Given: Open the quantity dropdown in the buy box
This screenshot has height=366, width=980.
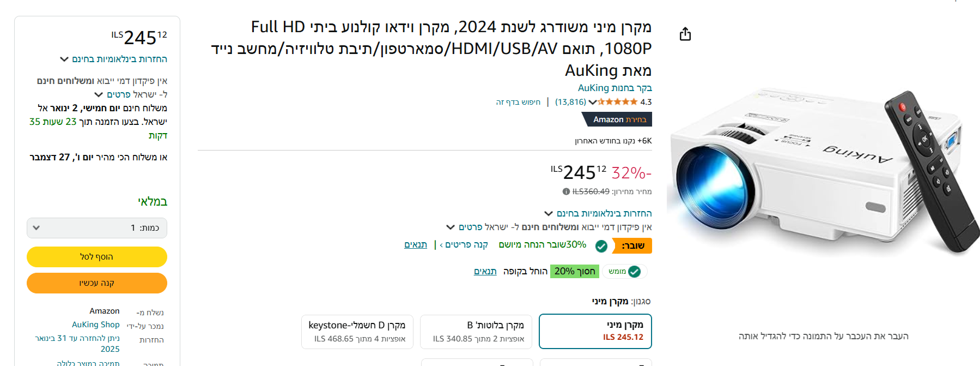Looking at the screenshot, I should click(x=97, y=228).
